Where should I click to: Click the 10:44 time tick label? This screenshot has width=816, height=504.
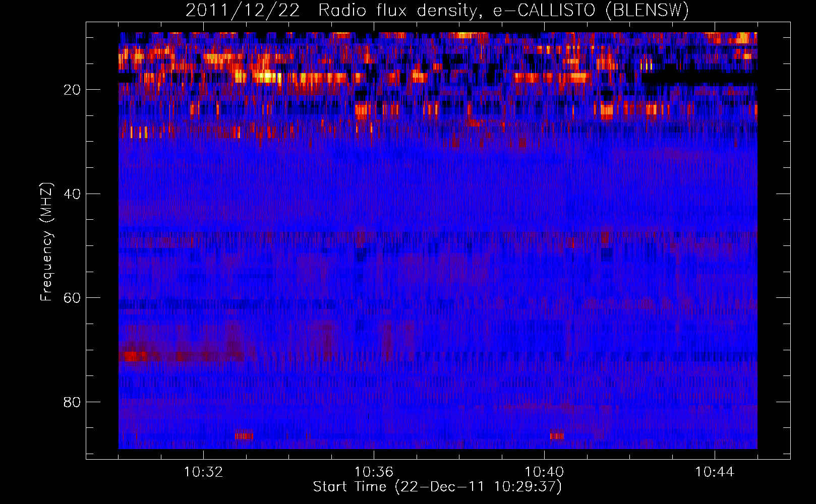(x=715, y=472)
